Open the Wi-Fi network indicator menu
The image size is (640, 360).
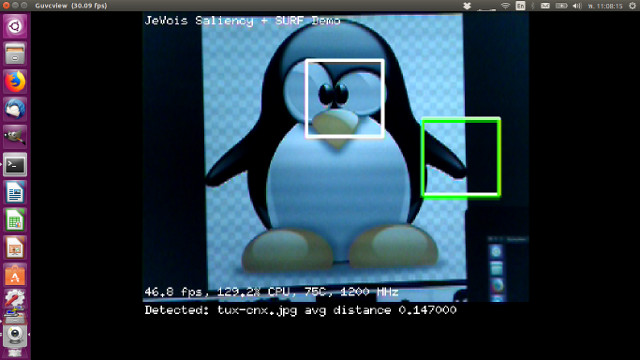505,6
